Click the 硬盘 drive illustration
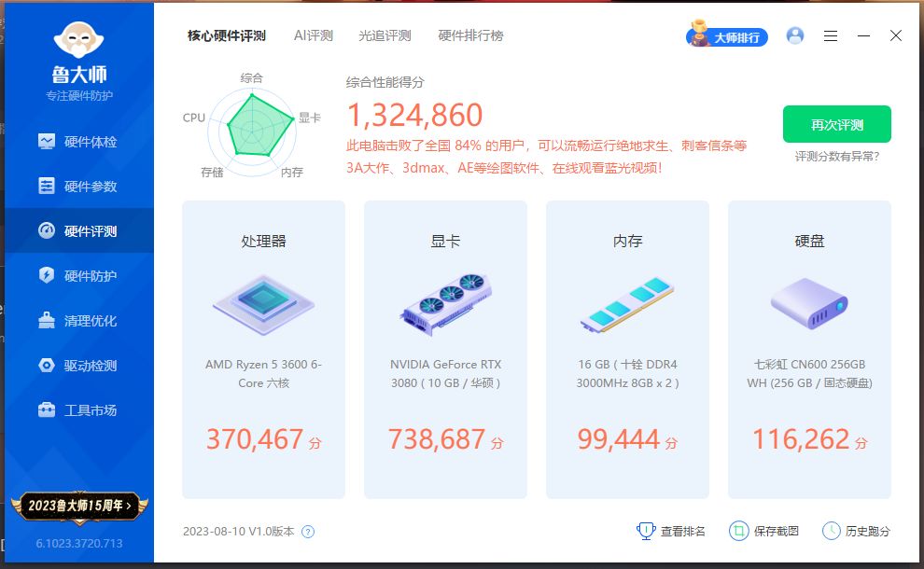The image size is (924, 569). click(x=810, y=304)
